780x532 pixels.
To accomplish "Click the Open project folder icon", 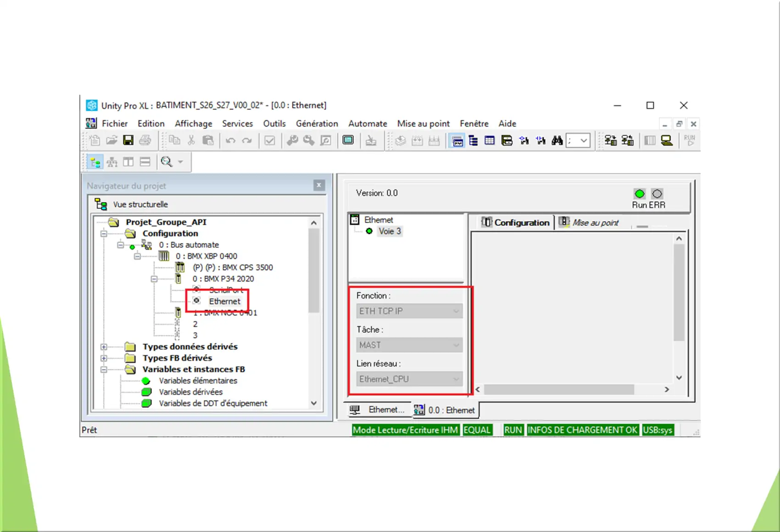I will point(111,140).
